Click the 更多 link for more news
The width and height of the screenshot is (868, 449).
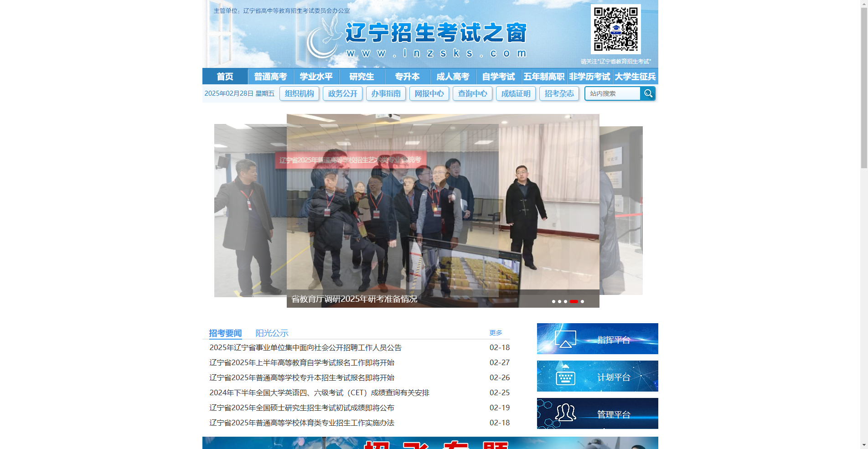click(x=495, y=333)
